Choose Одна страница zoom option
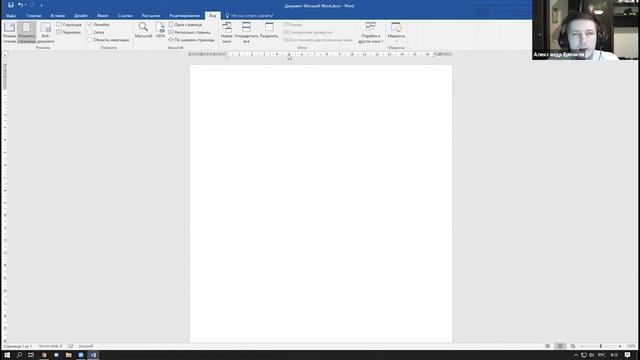Screen dimensions: 640x360 [185, 24]
